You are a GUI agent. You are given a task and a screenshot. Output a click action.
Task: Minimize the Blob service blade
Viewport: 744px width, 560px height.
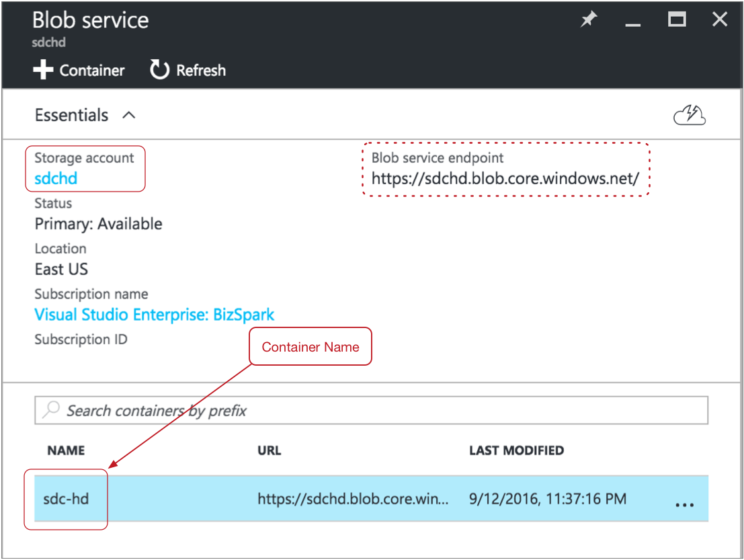(632, 22)
